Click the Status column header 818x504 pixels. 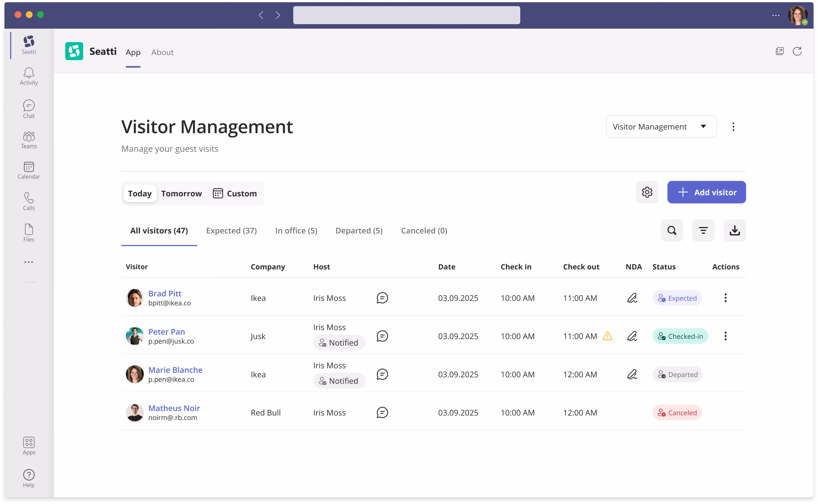pos(664,267)
